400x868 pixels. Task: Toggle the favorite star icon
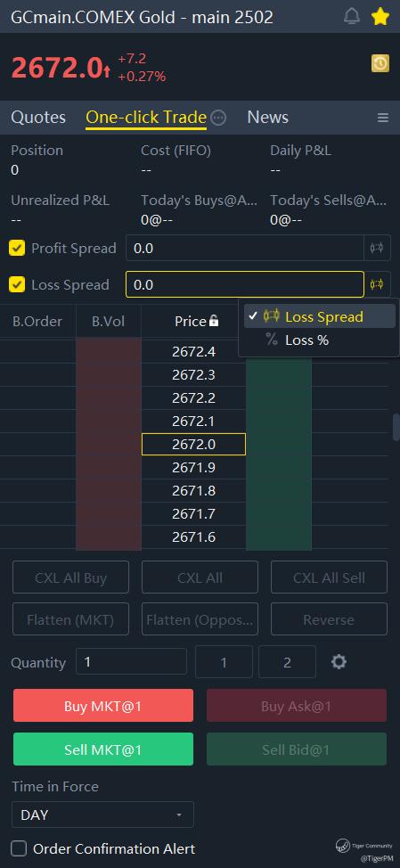click(x=380, y=17)
